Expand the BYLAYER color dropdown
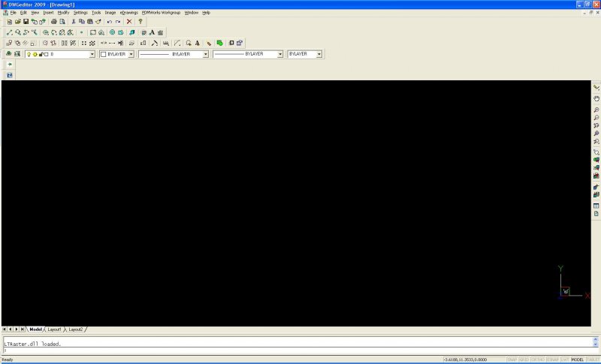 [131, 54]
